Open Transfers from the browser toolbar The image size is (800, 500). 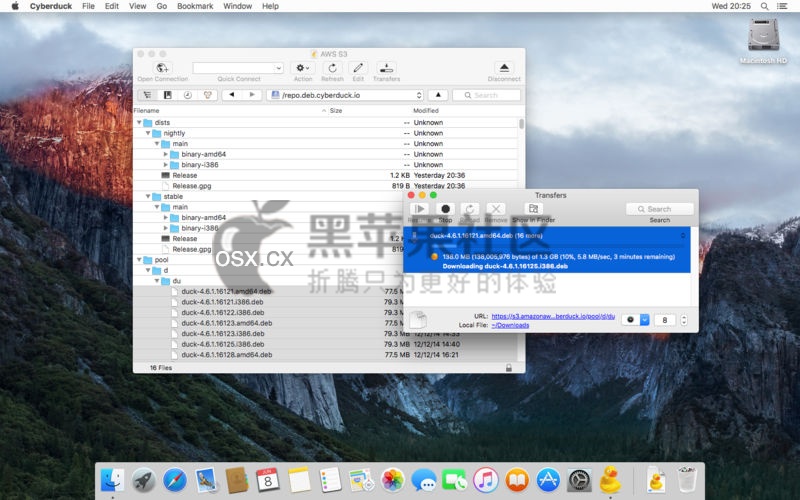386,68
